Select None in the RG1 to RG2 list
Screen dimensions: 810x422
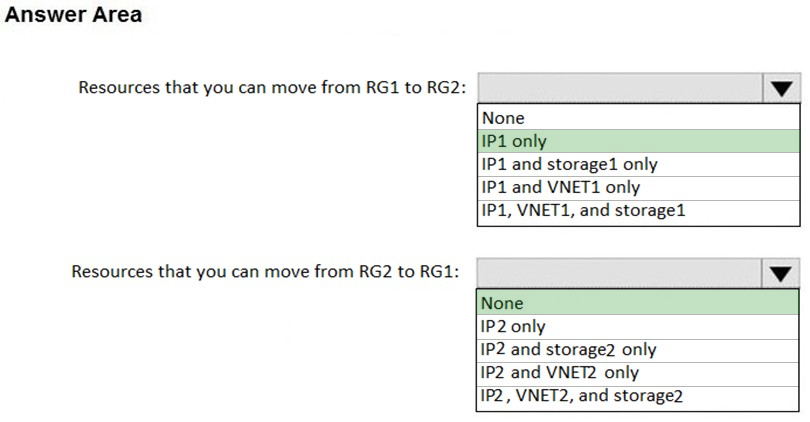638,118
